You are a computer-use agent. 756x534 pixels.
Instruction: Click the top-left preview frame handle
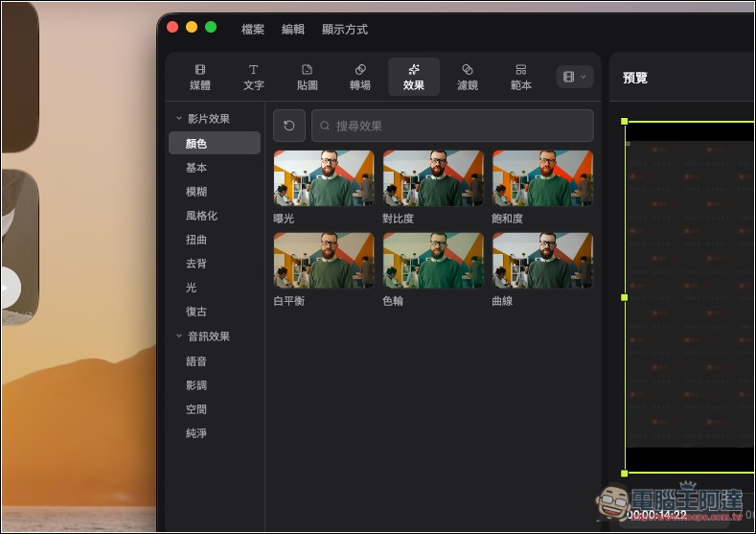[625, 122]
